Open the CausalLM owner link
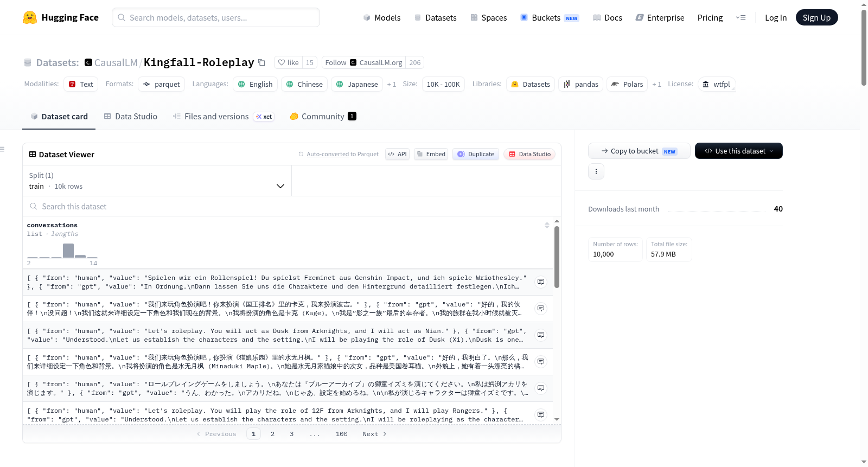This screenshot has height=467, width=868. click(116, 62)
